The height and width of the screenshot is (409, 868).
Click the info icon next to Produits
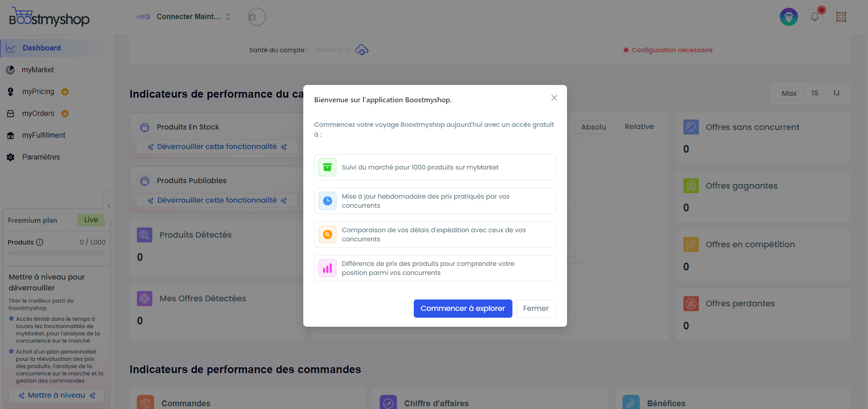[40, 242]
